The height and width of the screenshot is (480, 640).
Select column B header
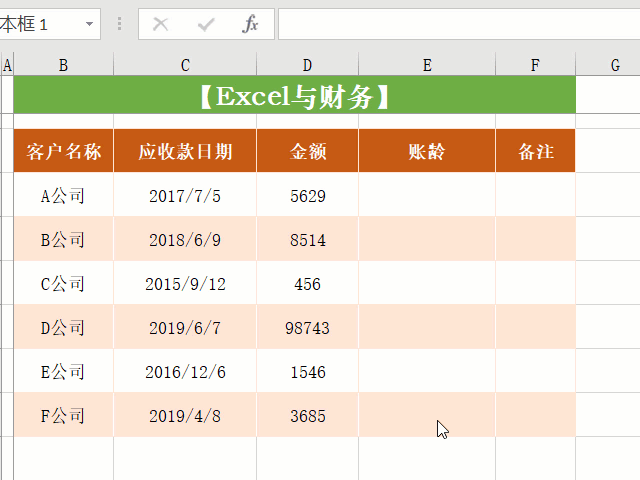63,64
